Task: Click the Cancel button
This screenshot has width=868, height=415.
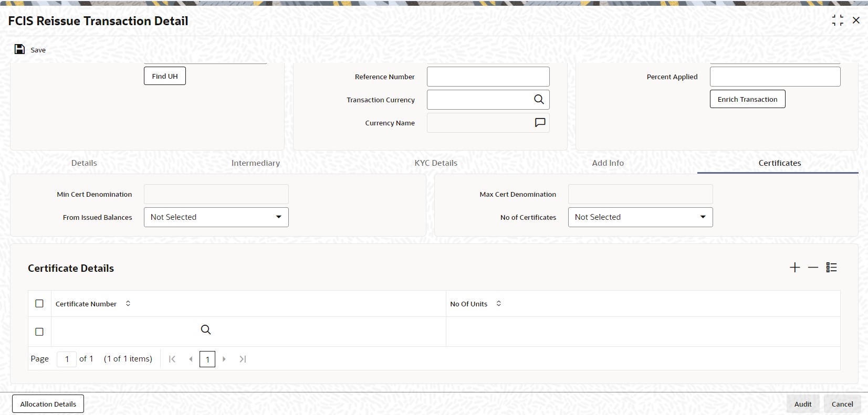Action: (x=842, y=404)
